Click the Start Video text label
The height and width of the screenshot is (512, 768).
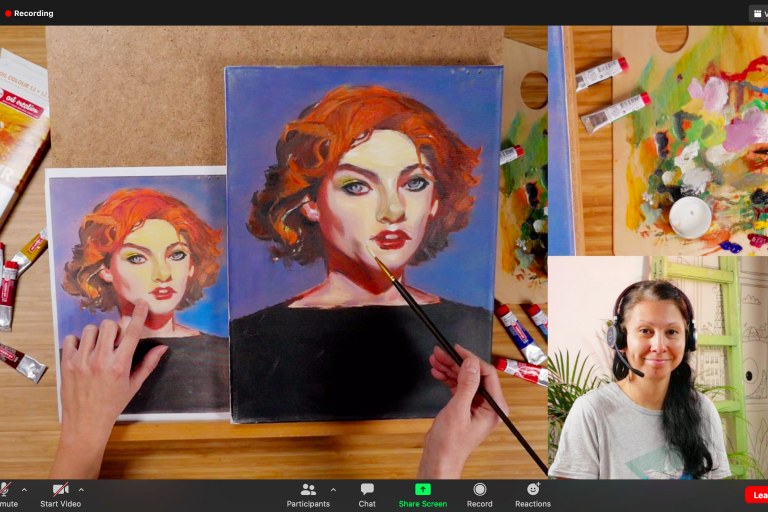coord(60,504)
